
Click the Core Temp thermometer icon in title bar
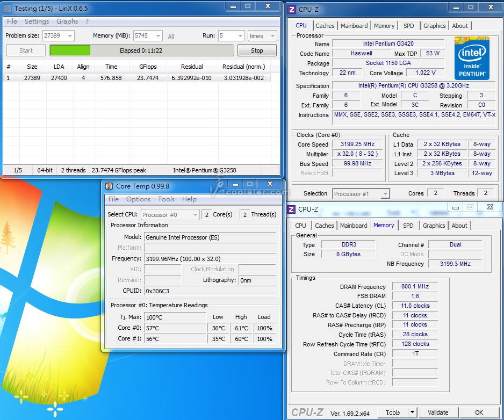[x=109, y=186]
